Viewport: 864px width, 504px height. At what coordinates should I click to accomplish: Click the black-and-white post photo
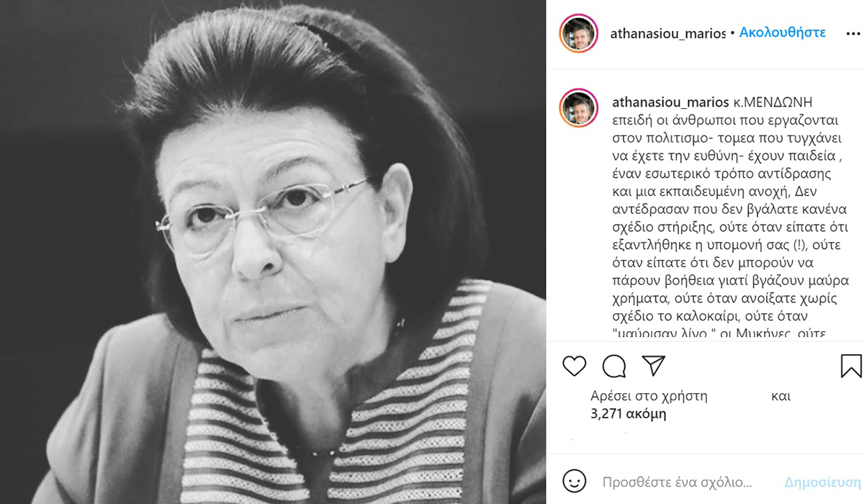273,252
